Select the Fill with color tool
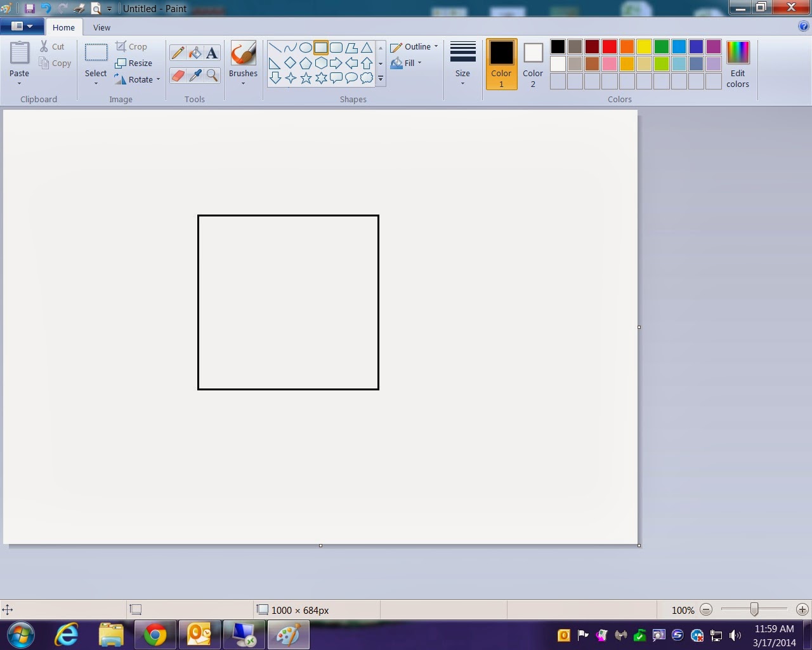 click(x=195, y=53)
